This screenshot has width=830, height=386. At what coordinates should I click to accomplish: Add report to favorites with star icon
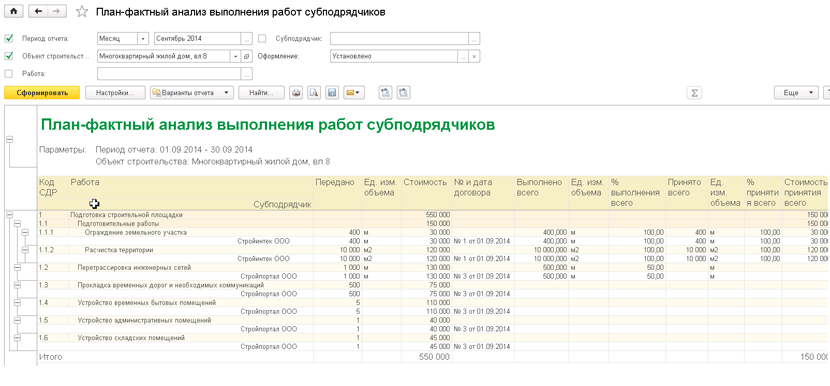click(82, 12)
